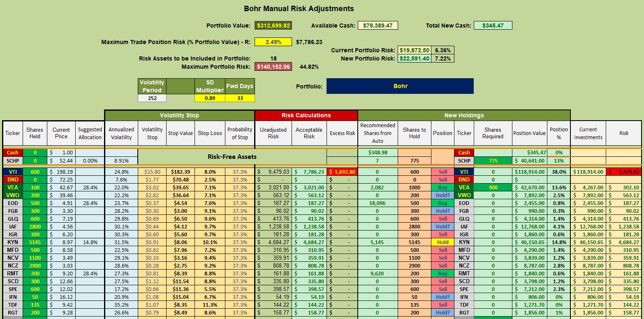Select the Maximum Portfolio Risk percentage 44.82%

309,67
